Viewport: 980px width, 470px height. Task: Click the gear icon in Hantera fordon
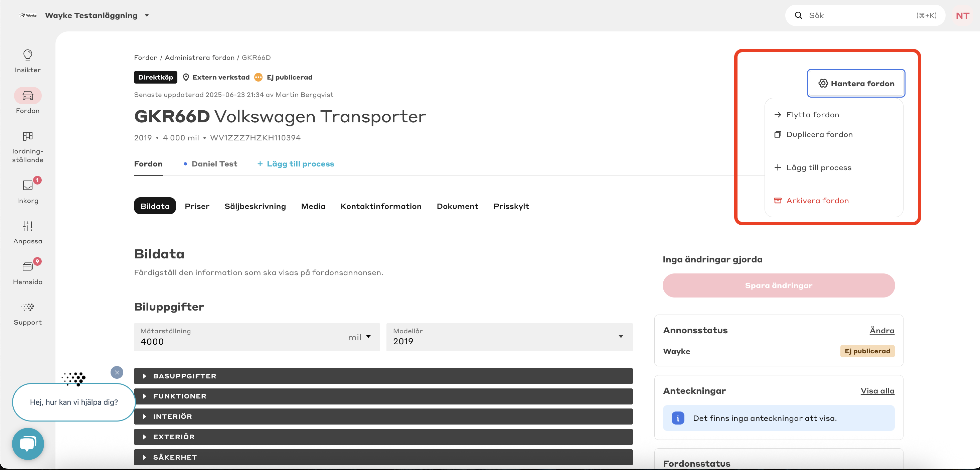pyautogui.click(x=823, y=84)
